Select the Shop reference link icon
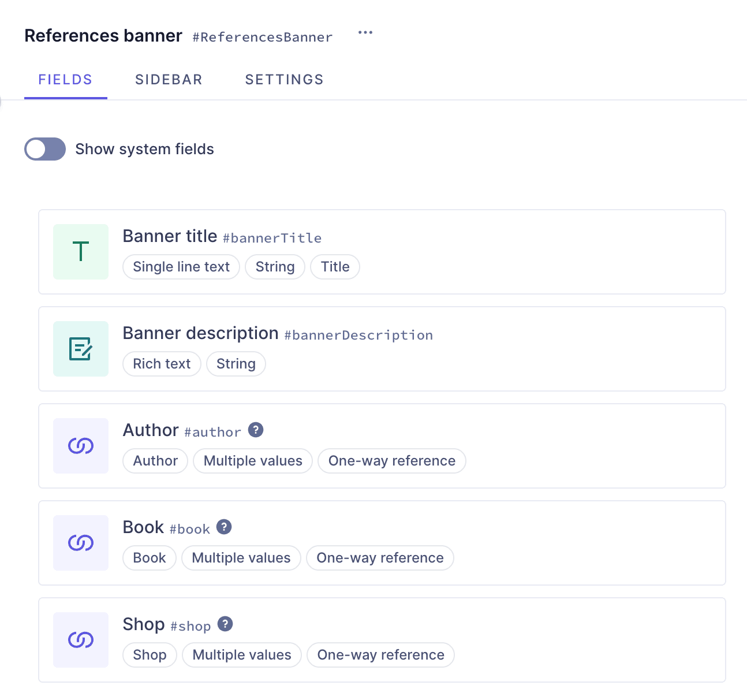The image size is (747, 700). tap(80, 639)
